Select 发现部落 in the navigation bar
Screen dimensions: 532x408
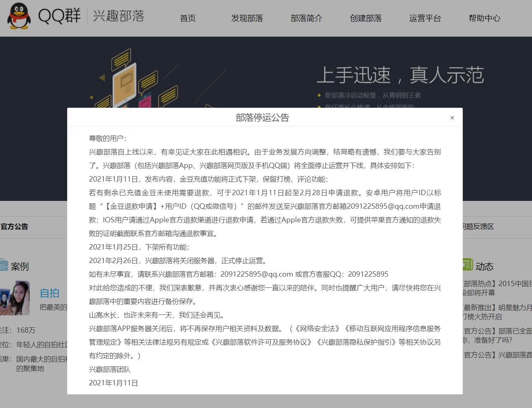coord(247,18)
